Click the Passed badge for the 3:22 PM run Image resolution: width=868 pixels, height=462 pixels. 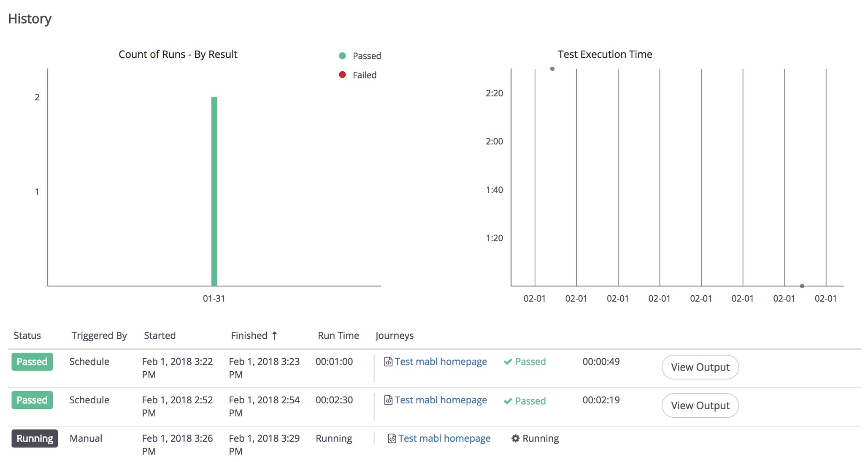pyautogui.click(x=32, y=362)
